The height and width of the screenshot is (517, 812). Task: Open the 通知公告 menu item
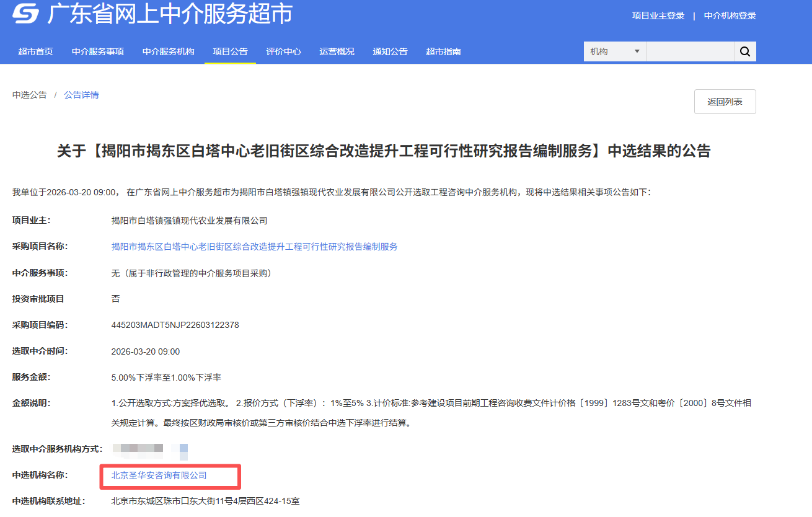[390, 51]
